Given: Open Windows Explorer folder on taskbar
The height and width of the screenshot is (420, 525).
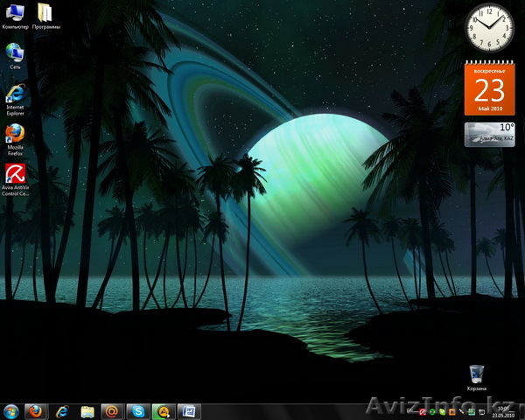Looking at the screenshot, I should pyautogui.click(x=87, y=410).
